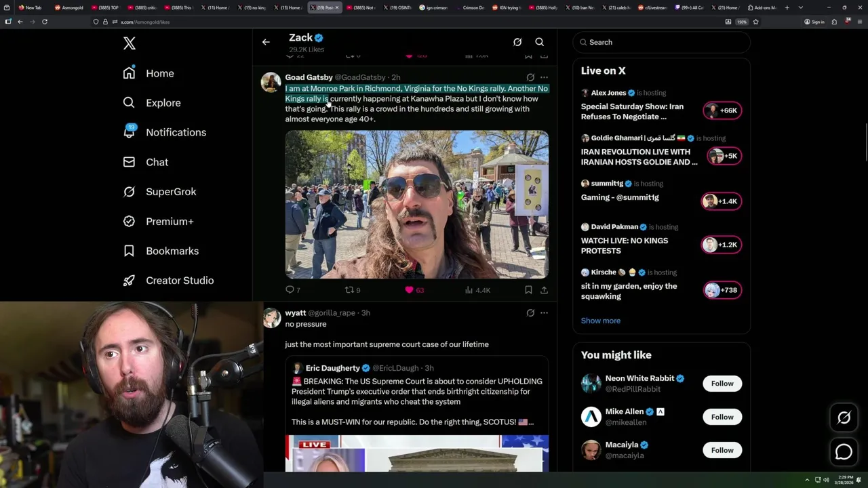
Task: Switch to Add-ons Manager tab
Action: click(x=762, y=7)
